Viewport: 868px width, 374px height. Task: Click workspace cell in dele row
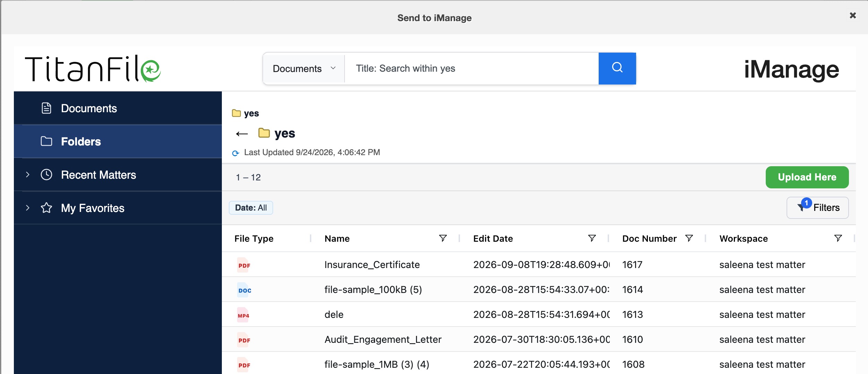click(x=762, y=315)
